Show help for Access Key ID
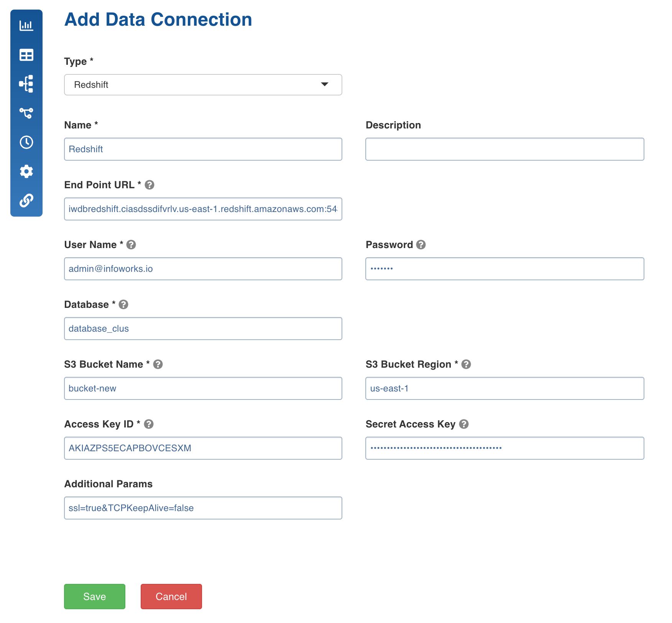The height and width of the screenshot is (623, 672). [149, 424]
